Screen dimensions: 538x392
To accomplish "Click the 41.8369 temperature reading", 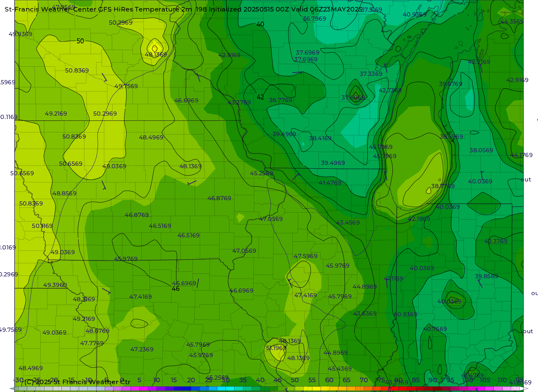I will (520, 382).
